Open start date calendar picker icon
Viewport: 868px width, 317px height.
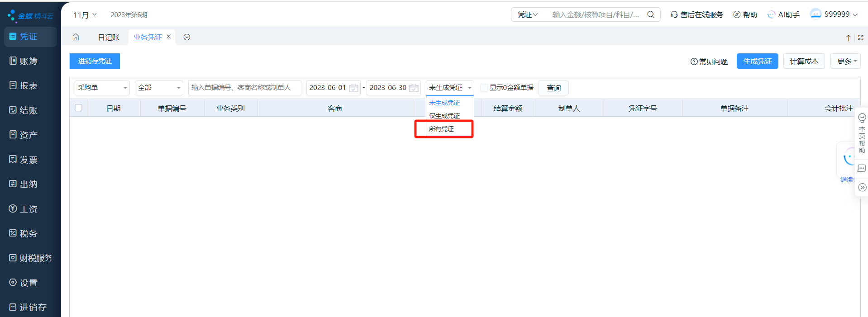click(x=353, y=88)
